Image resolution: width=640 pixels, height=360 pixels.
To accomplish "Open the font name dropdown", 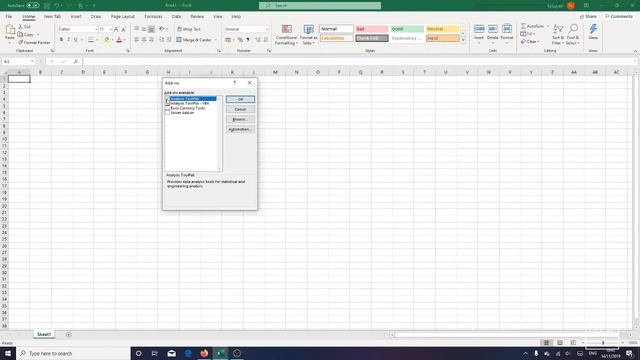I will [x=96, y=29].
